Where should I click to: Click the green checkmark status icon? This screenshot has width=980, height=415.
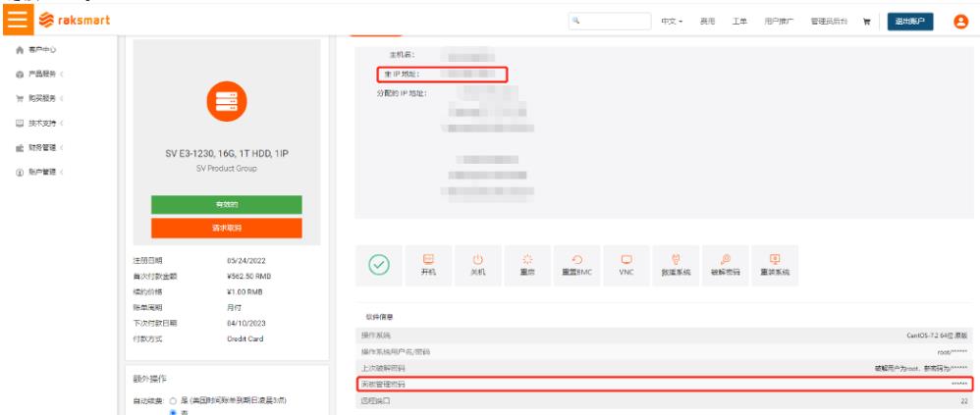[379, 265]
